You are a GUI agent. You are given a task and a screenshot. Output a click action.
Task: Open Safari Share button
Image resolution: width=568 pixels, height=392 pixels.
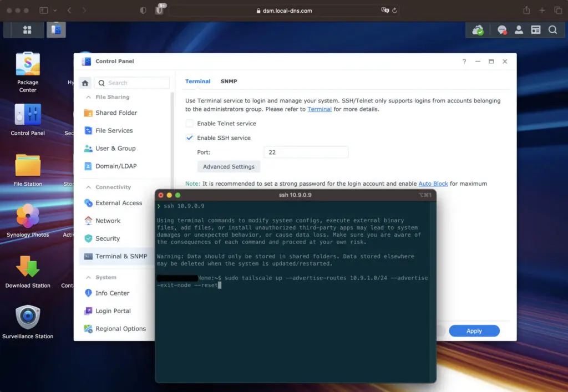pos(526,11)
